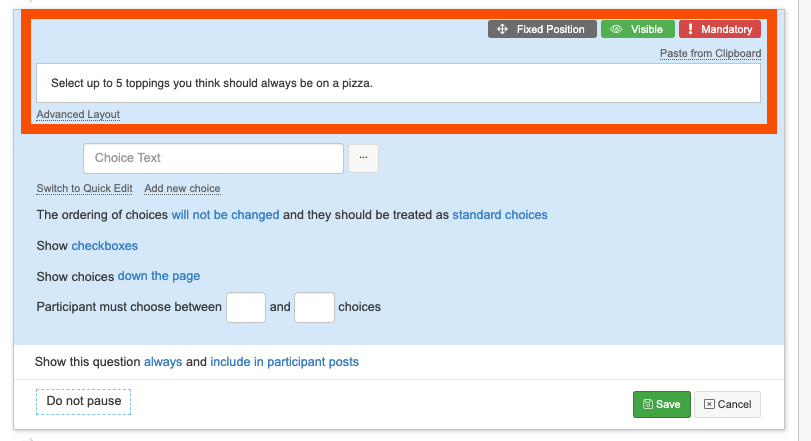Viewport: 811px width, 441px height.
Task: Change the 'standard choices' treatment option
Action: tap(500, 215)
